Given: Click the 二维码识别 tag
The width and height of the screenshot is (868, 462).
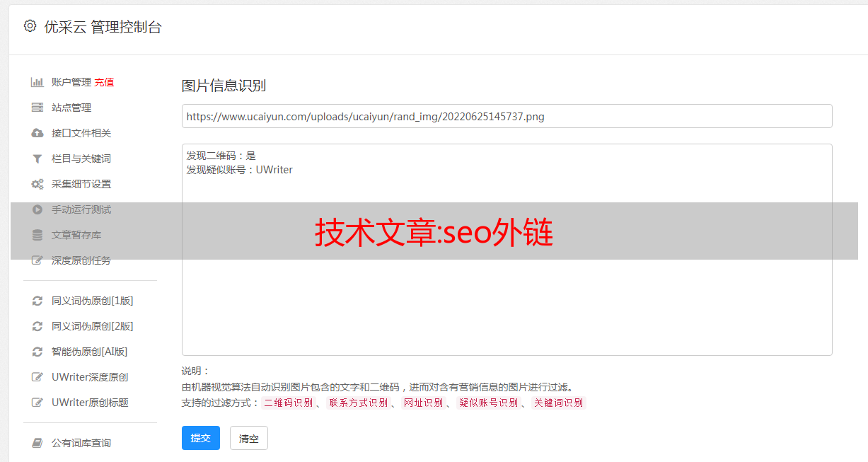Looking at the screenshot, I should click(x=289, y=403).
